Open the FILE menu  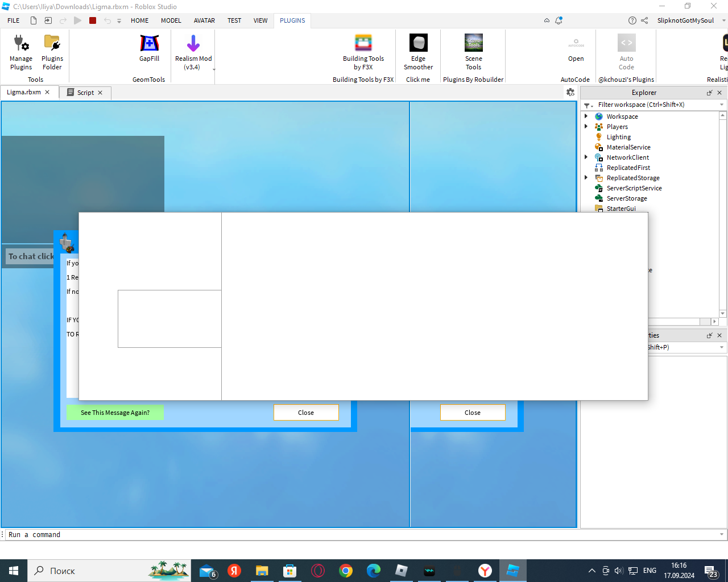coord(14,20)
